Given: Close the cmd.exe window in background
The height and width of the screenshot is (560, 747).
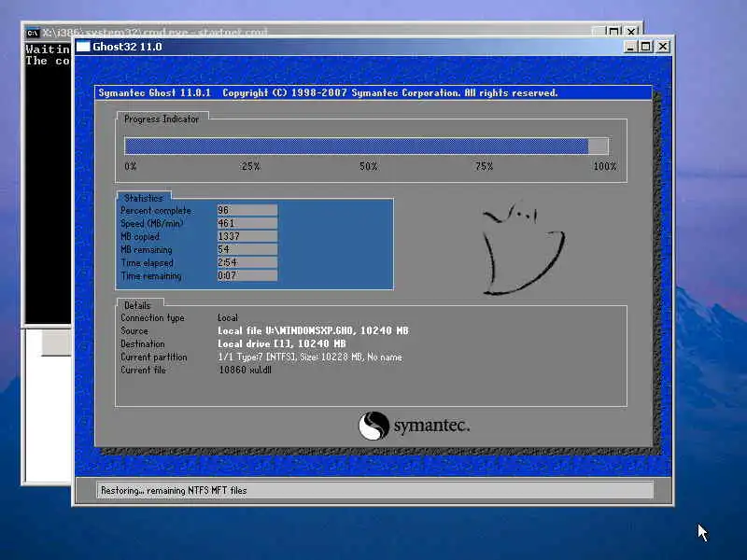Looking at the screenshot, I should 631,32.
